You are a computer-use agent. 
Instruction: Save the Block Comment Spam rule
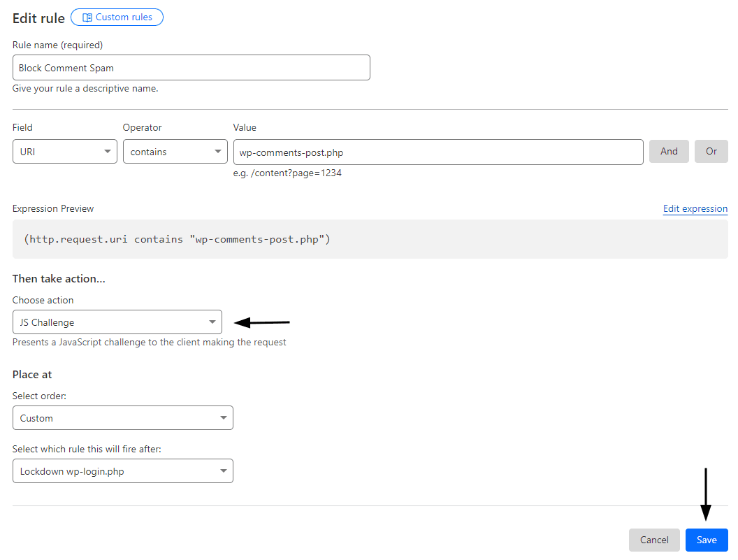coord(706,540)
